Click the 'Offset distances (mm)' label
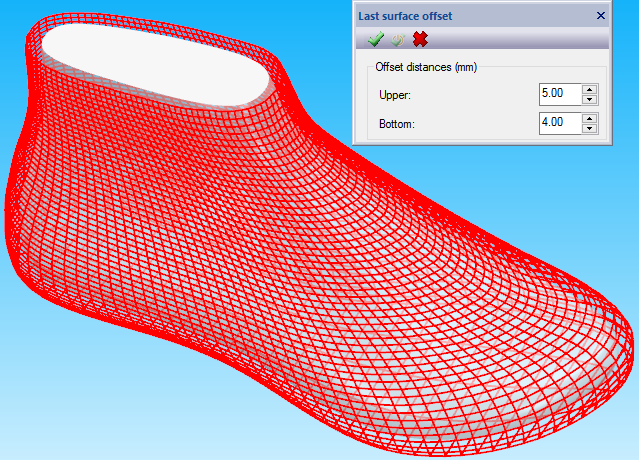Screen dimensions: 639x460 tap(426, 67)
